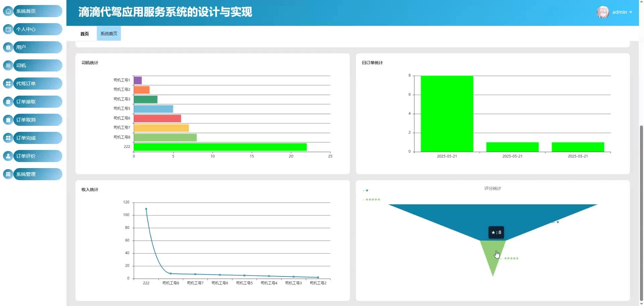644x306 pixels.
Task: Open the 代驾订单 sidebar menu
Action: pyautogui.click(x=38, y=84)
